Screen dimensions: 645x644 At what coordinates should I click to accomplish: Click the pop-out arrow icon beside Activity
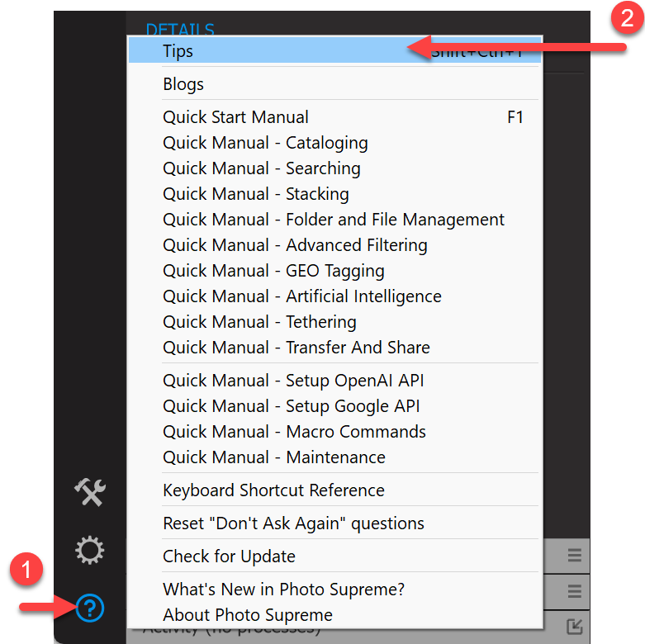pyautogui.click(x=575, y=626)
